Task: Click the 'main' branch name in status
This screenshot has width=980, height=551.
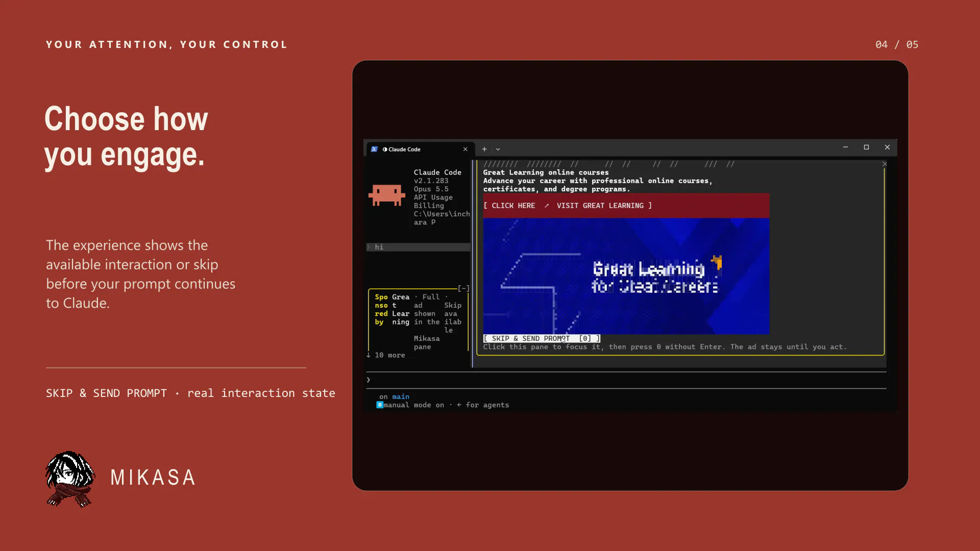Action: coord(401,396)
